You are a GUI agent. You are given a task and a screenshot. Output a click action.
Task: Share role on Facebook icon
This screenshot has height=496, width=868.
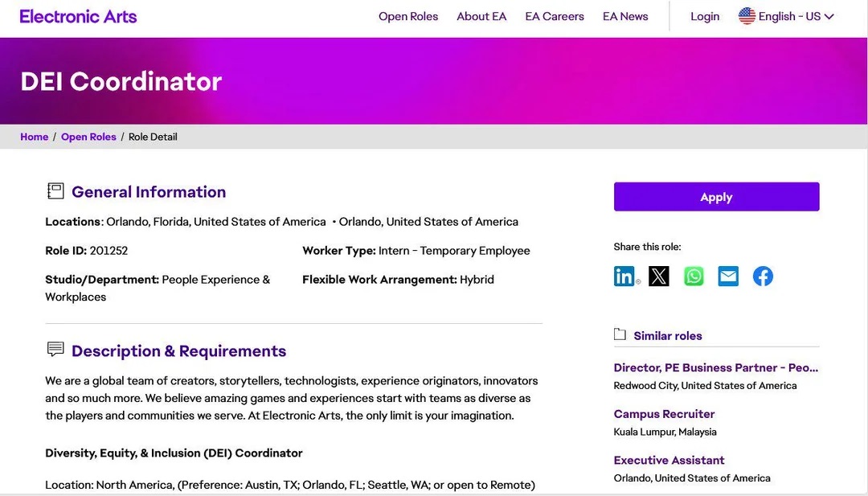pyautogui.click(x=763, y=276)
